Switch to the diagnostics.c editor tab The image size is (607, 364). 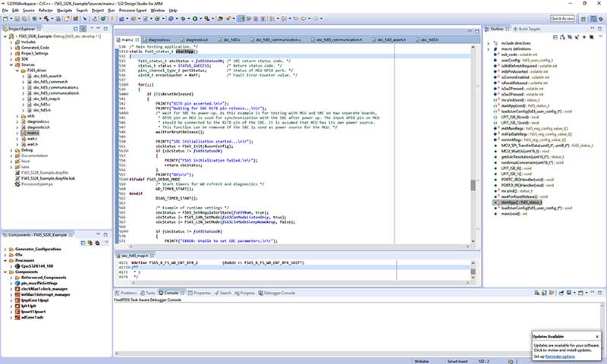click(159, 38)
